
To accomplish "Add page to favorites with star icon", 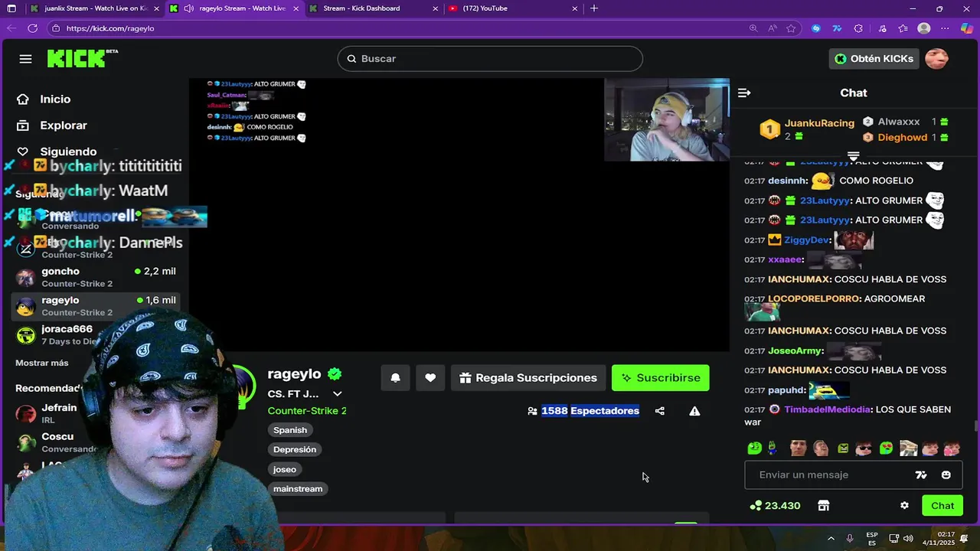I will (791, 28).
